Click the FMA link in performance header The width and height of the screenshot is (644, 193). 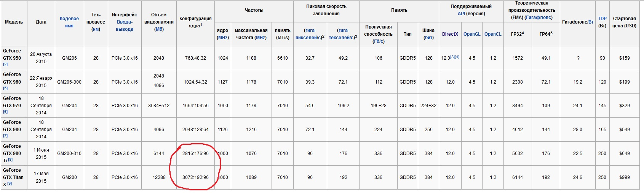(517, 17)
